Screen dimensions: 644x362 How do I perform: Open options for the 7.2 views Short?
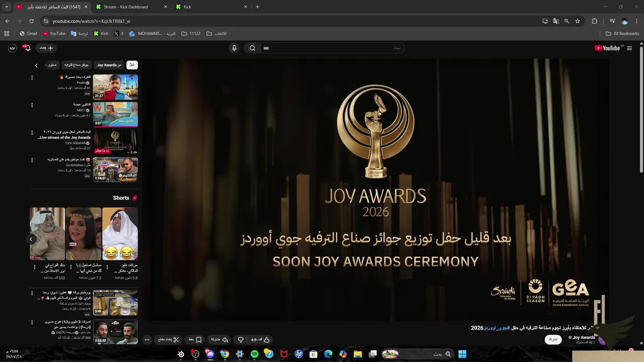[x=70, y=267]
